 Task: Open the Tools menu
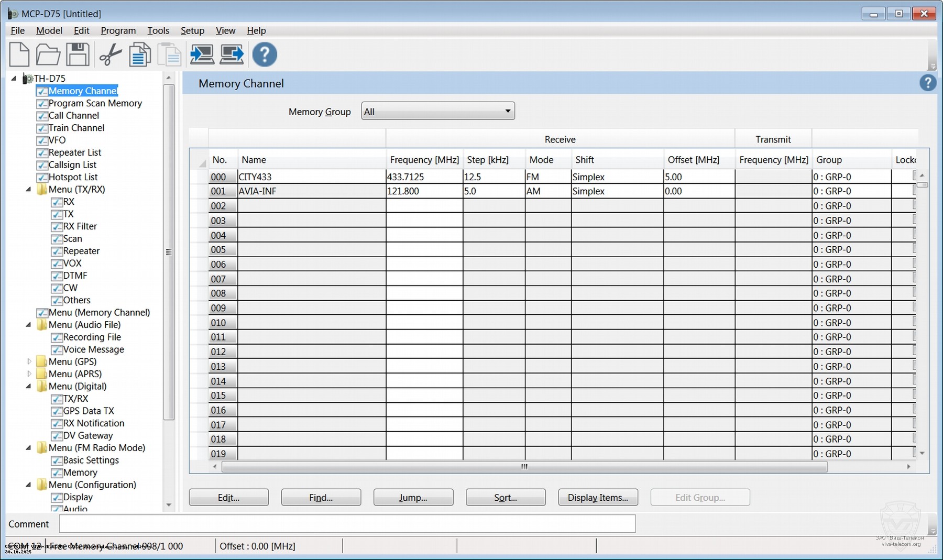pyautogui.click(x=158, y=30)
